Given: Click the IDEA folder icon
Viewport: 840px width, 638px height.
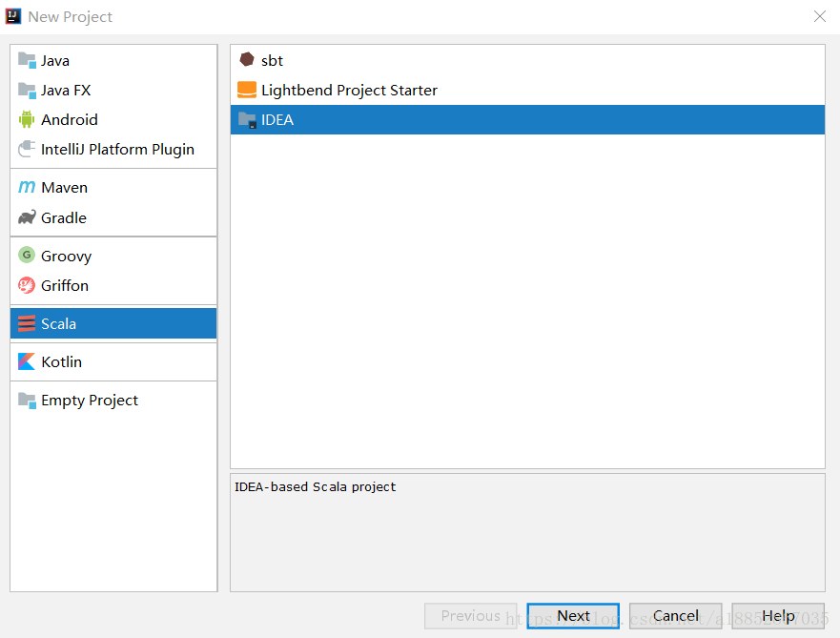Looking at the screenshot, I should point(247,120).
